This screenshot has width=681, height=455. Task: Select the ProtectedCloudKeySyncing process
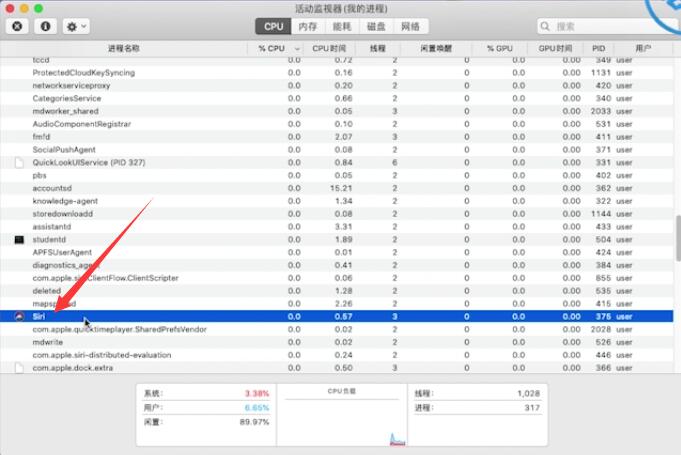tap(84, 73)
